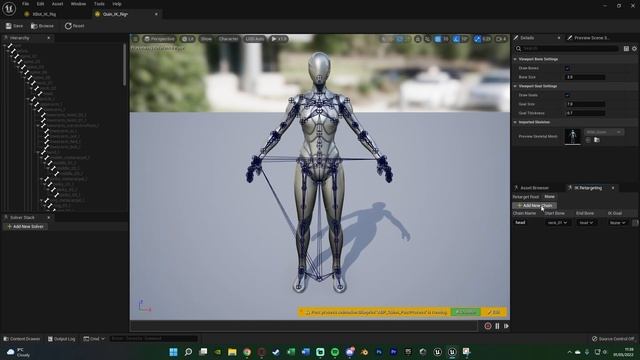The image size is (640, 360).
Task: Delete the head retarget chain row
Action: (635, 223)
